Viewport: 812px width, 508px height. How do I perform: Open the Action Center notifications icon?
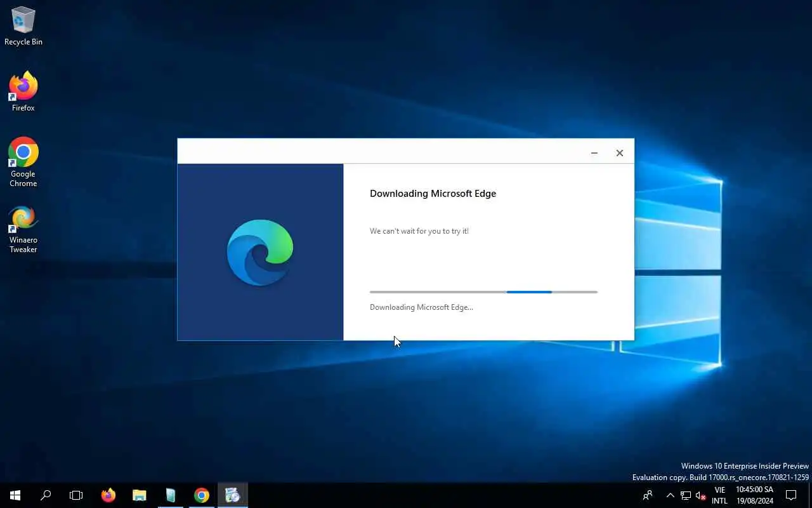coord(791,495)
